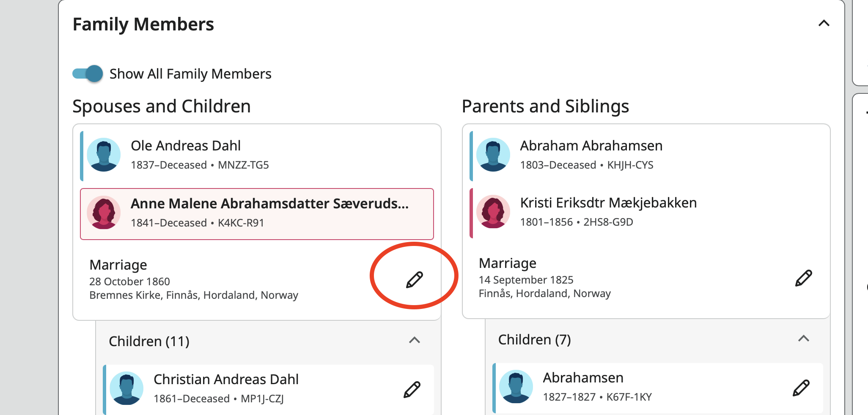Click the Abrahamsen child portrait icon
This screenshot has width=868, height=415.
coord(516,387)
